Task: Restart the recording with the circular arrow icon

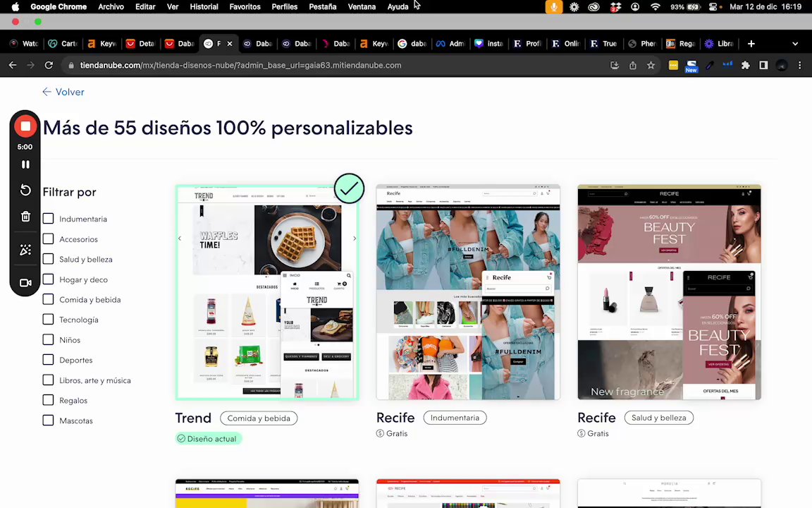Action: [x=25, y=190]
